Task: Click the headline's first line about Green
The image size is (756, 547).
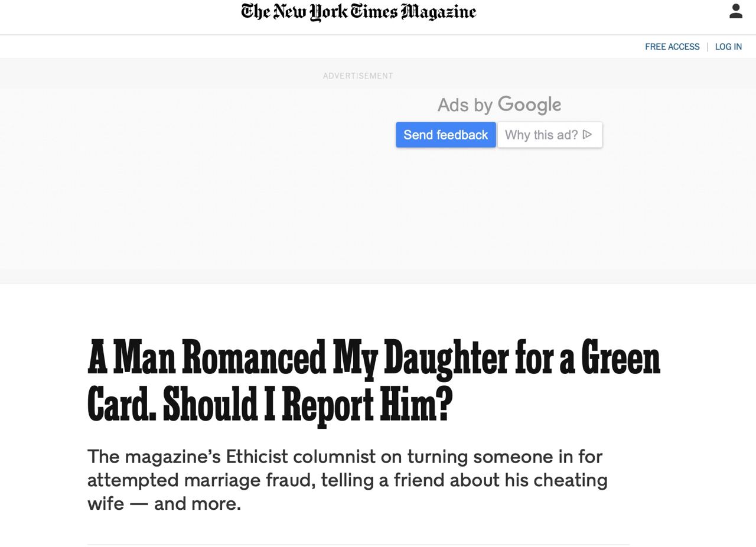Action: coord(374,358)
